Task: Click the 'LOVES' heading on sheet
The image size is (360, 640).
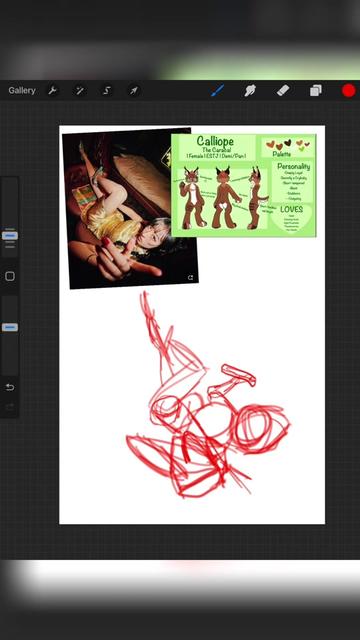Action: click(x=291, y=209)
